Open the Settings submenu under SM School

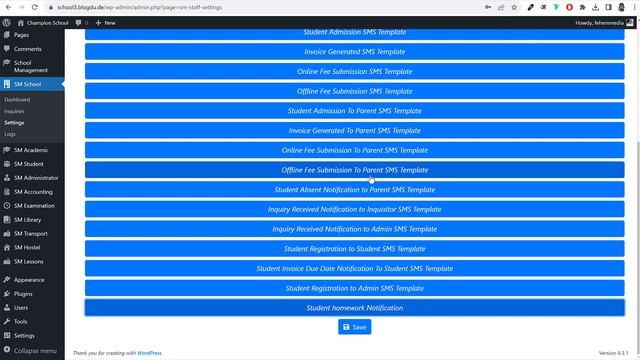tap(14, 122)
